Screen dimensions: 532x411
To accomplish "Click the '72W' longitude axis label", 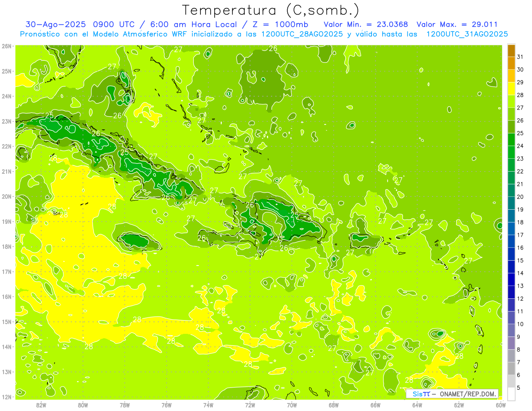I will coord(250,405).
